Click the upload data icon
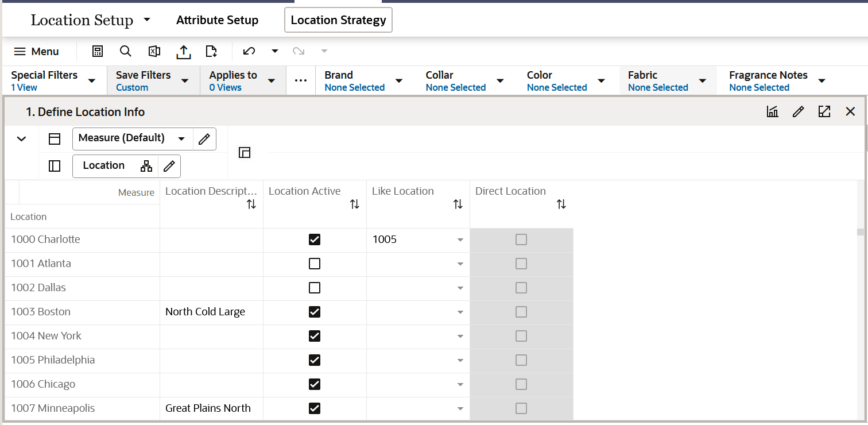Image resolution: width=868 pixels, height=425 pixels. click(184, 51)
